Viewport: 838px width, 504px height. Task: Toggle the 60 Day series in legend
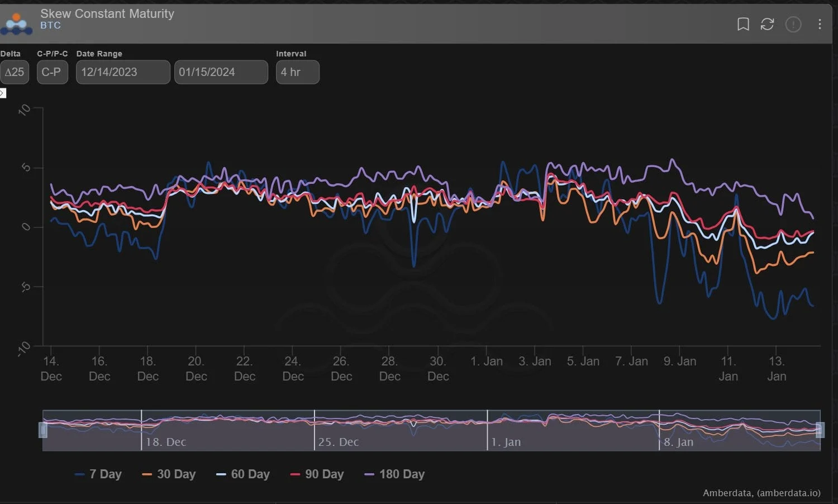[x=243, y=474]
